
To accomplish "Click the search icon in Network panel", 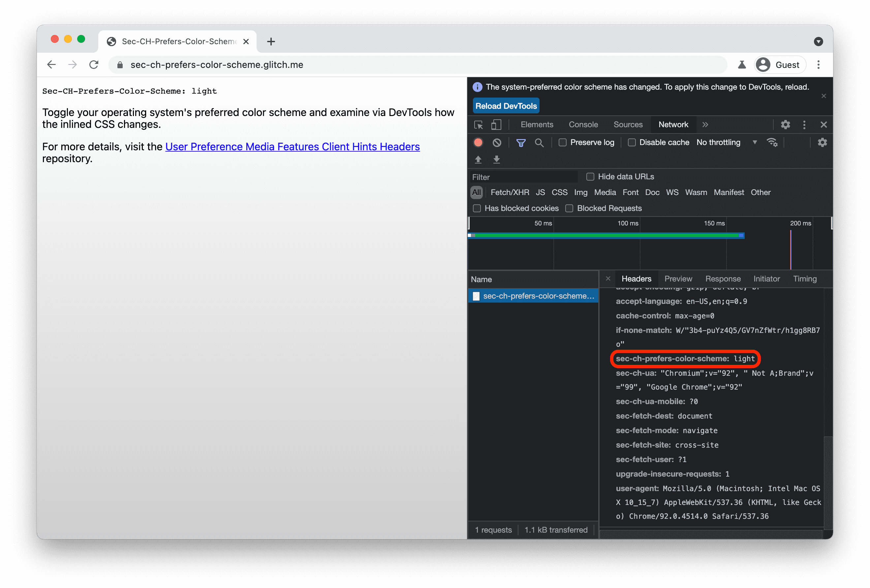I will coord(538,142).
